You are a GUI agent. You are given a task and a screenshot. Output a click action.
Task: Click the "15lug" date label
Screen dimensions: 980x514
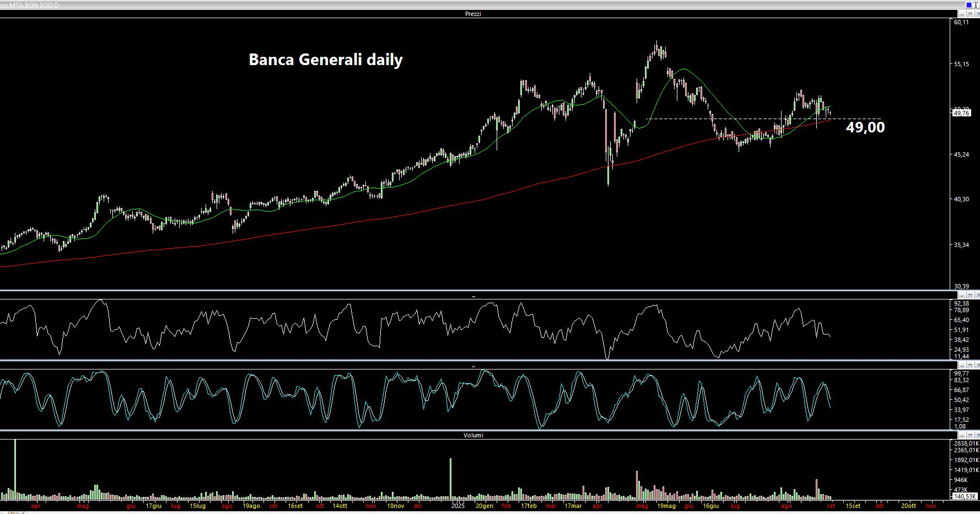tap(197, 506)
